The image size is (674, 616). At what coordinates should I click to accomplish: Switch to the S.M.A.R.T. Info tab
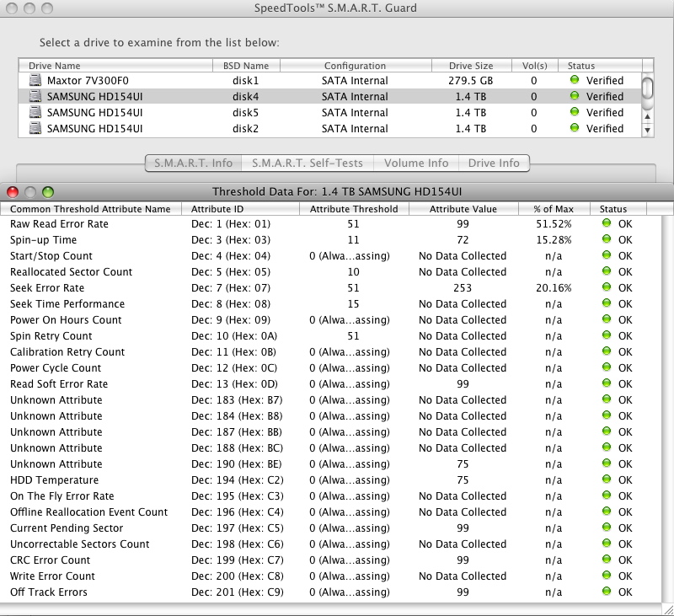pyautogui.click(x=194, y=163)
